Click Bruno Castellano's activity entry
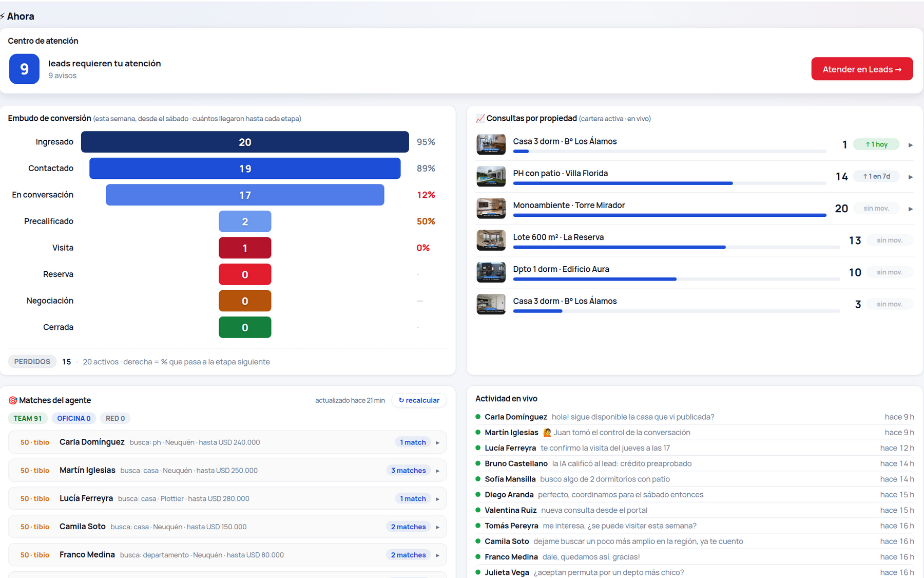 pyautogui.click(x=695, y=463)
